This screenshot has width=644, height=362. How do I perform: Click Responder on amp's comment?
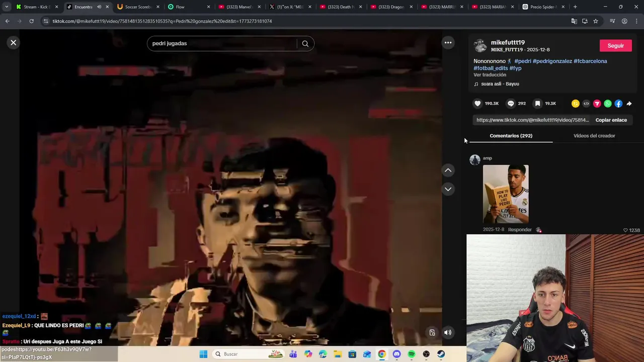520,230
